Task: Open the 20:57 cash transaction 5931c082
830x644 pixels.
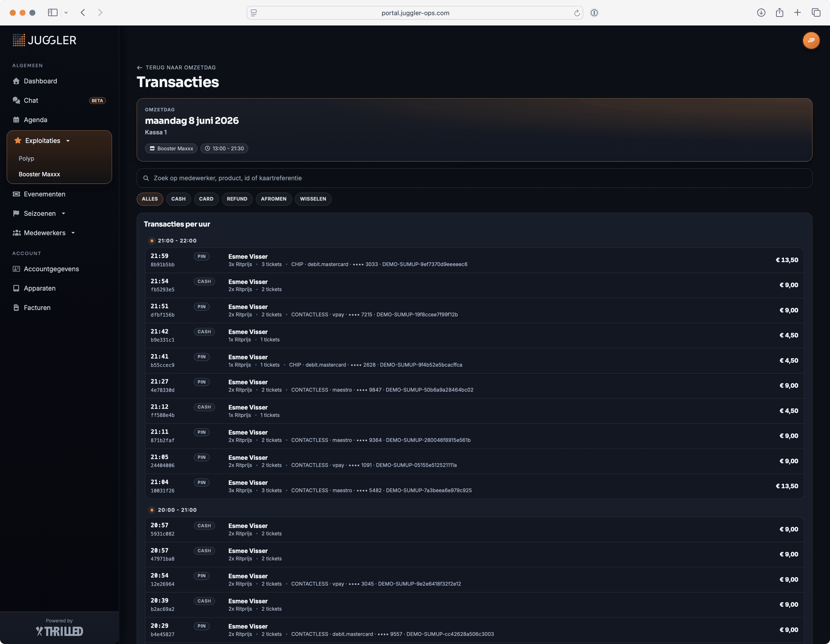Action: coord(474,529)
